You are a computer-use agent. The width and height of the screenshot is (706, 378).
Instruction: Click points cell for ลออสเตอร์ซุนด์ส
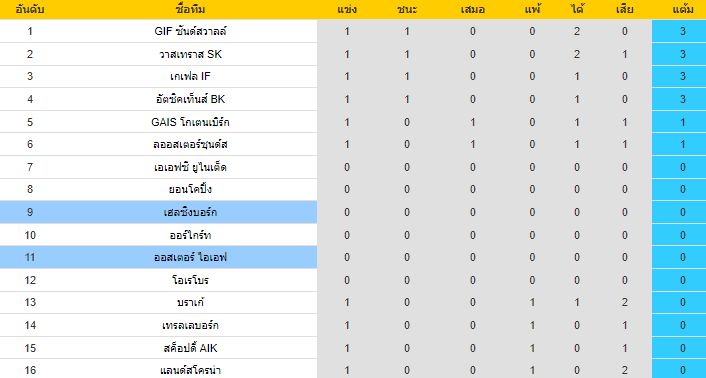(679, 144)
